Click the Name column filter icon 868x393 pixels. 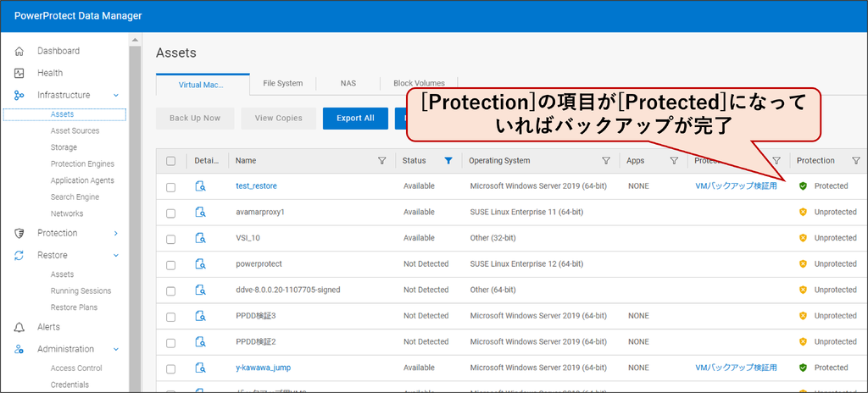381,161
